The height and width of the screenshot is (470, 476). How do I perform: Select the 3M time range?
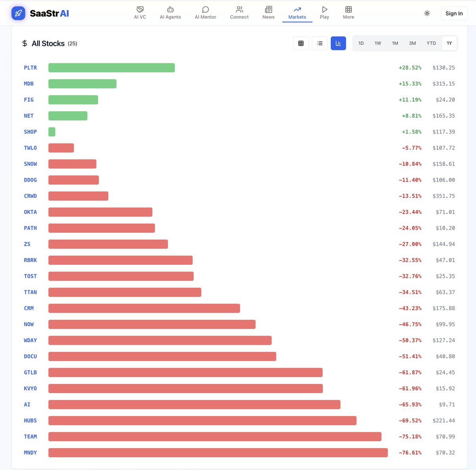coord(413,43)
